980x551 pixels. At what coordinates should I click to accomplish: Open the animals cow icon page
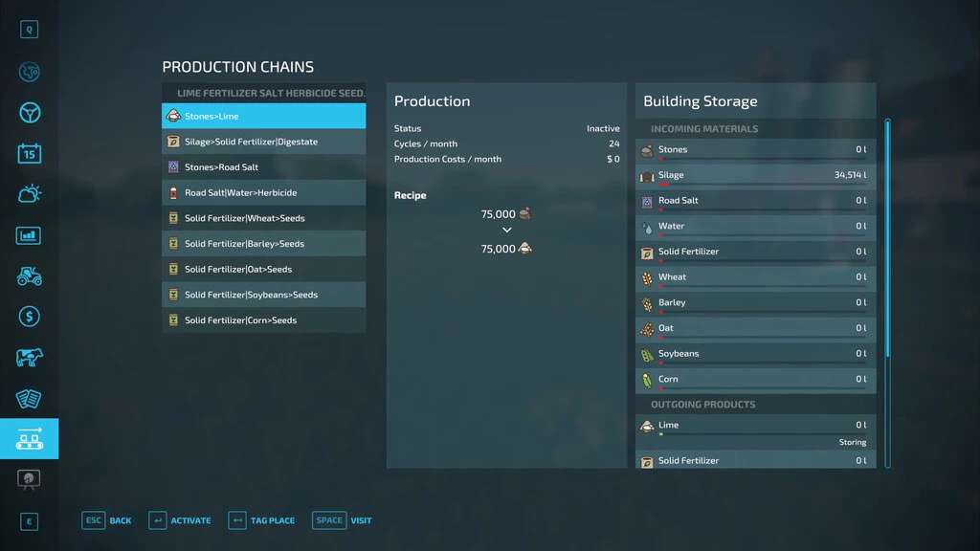[29, 358]
